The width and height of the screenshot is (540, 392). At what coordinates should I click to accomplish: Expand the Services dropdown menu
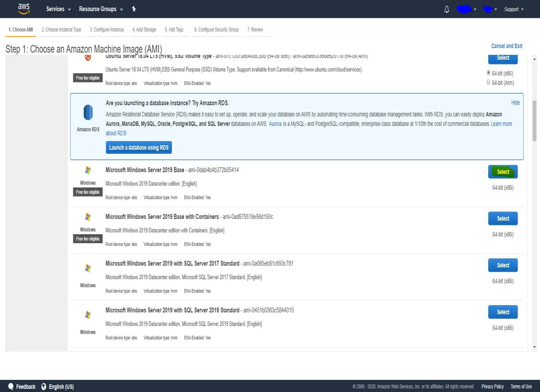[58, 9]
